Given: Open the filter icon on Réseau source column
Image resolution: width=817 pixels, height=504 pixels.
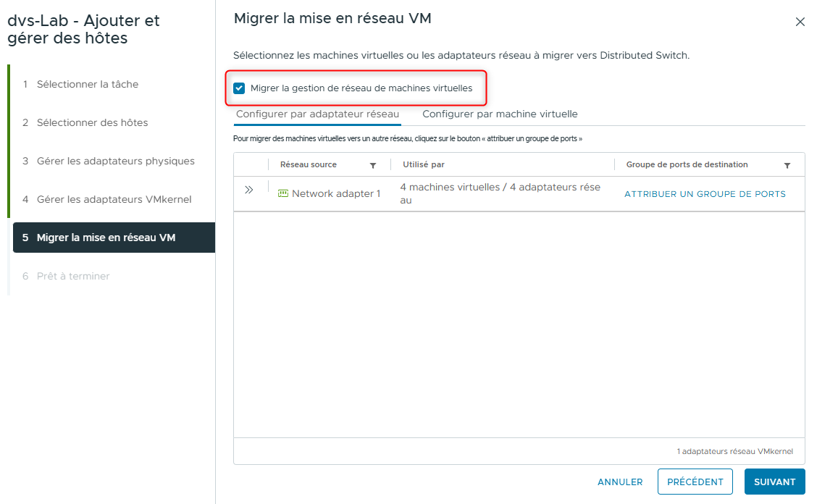Looking at the screenshot, I should point(373,164).
